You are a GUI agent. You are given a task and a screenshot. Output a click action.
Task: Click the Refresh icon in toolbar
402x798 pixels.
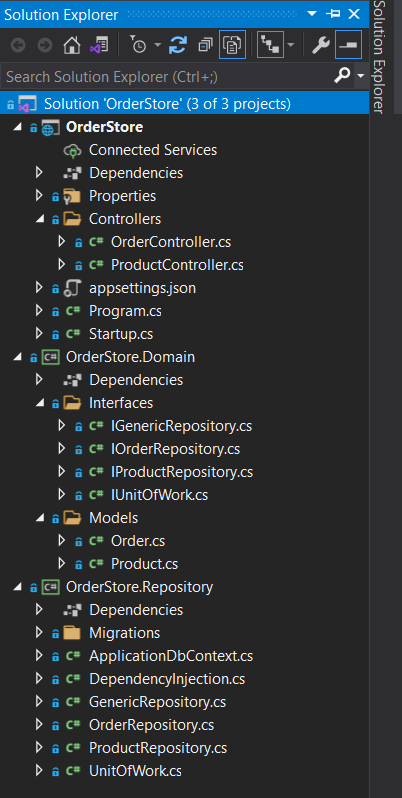pos(178,46)
